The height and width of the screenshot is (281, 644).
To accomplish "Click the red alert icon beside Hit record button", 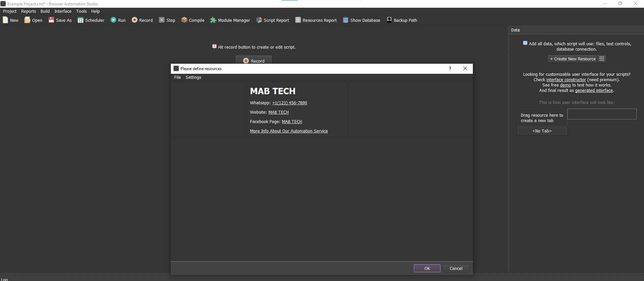I will click(x=214, y=46).
